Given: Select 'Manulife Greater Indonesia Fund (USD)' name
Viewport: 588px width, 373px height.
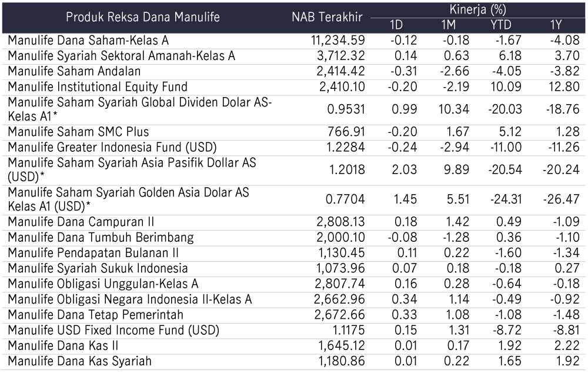Looking at the screenshot, I should (112, 148).
